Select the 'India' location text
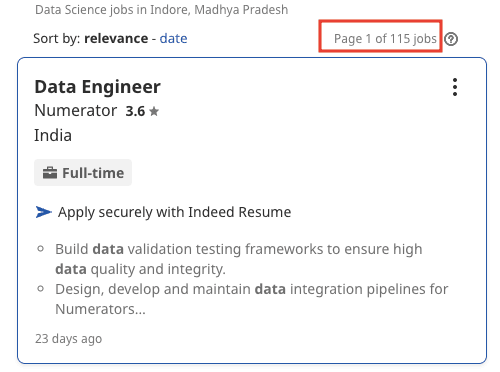 coord(53,135)
